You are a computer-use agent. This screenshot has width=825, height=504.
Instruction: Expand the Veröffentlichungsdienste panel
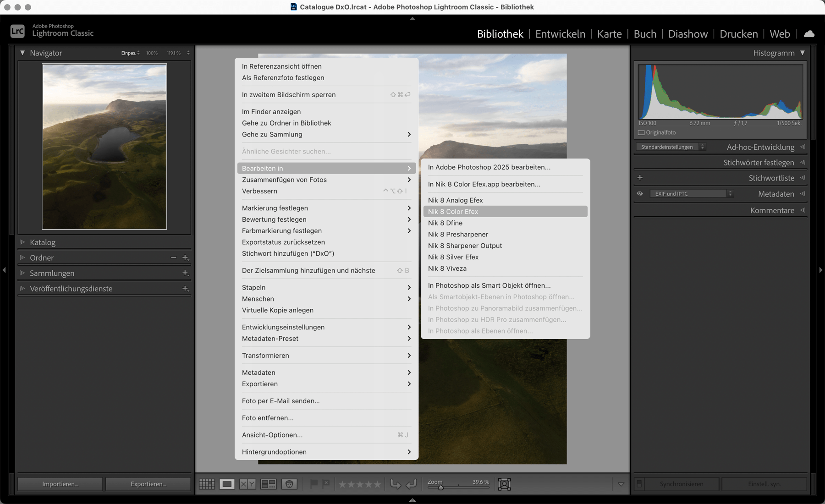22,289
